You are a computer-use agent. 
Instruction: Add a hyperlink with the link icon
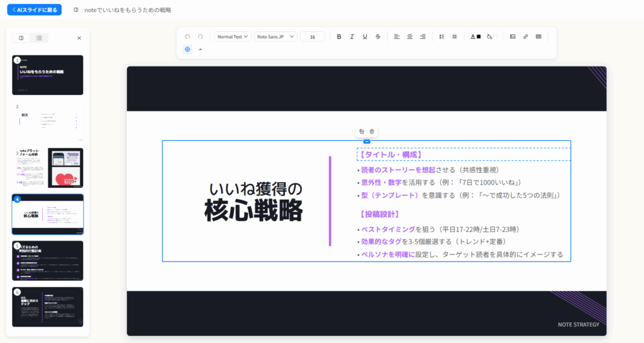pyautogui.click(x=525, y=36)
